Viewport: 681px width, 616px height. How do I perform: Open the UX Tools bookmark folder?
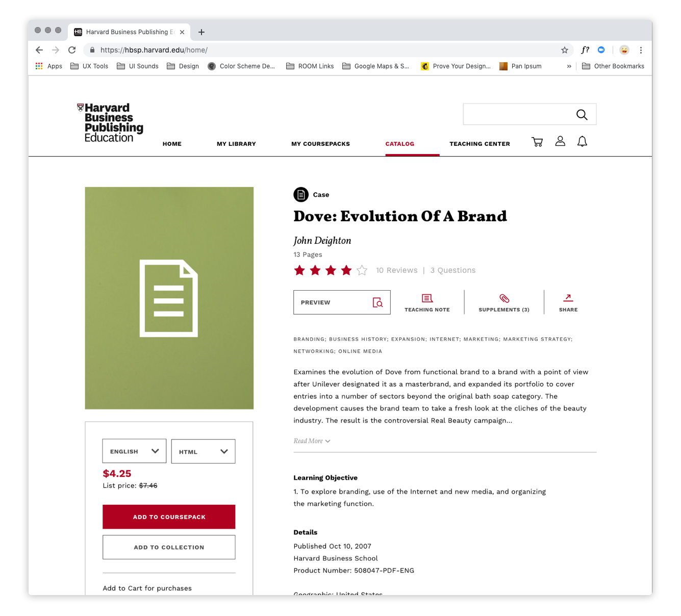tap(89, 66)
